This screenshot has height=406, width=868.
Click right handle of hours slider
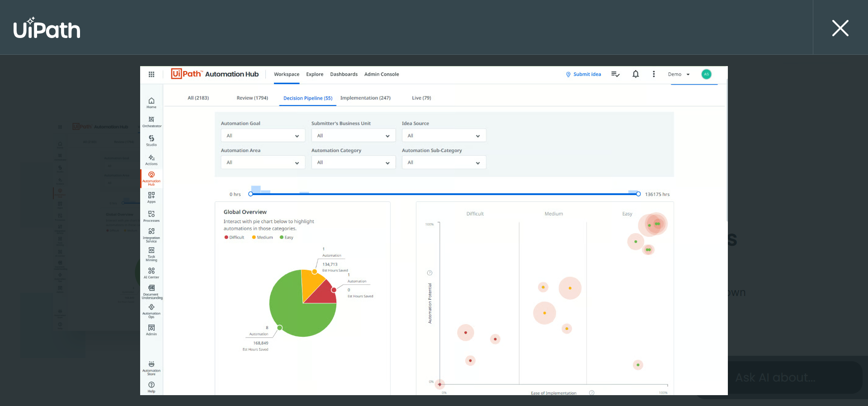pyautogui.click(x=638, y=194)
